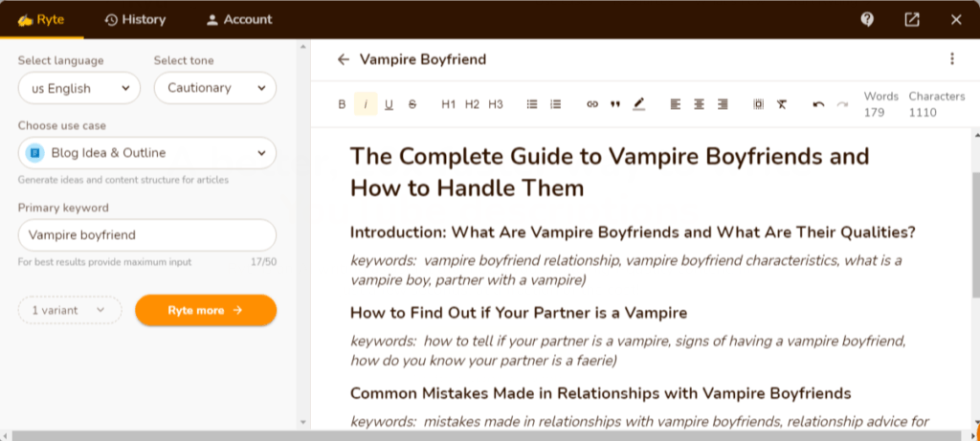
Task: Apply strikethrough formatting
Action: click(412, 104)
